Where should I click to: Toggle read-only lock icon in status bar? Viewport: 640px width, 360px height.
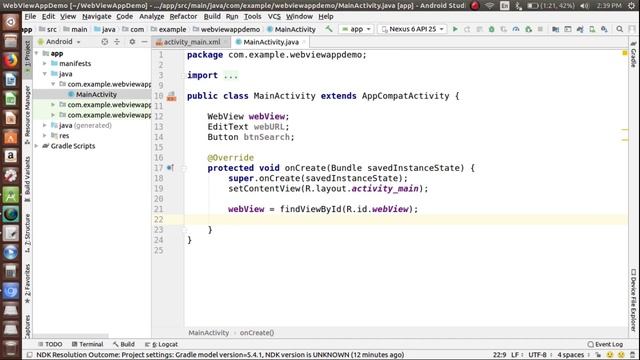tap(598, 355)
